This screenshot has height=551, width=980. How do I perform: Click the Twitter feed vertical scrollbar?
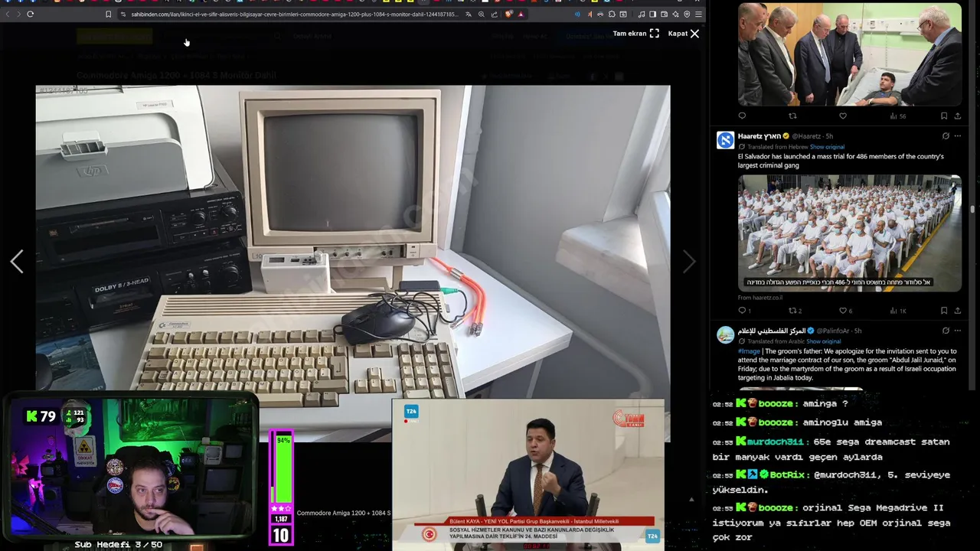click(x=972, y=208)
